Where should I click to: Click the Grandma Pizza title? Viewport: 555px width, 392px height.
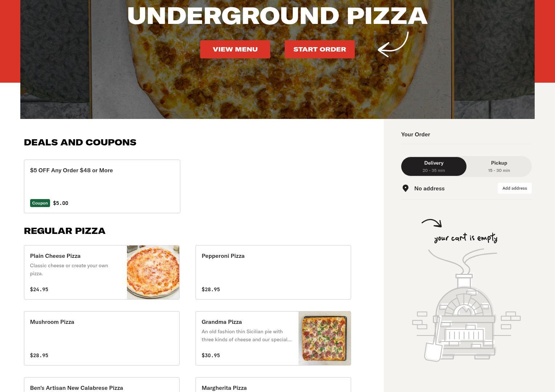coord(222,322)
